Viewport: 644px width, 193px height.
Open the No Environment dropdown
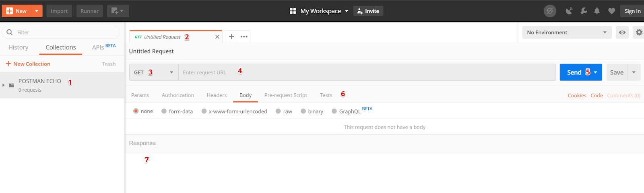(x=566, y=32)
